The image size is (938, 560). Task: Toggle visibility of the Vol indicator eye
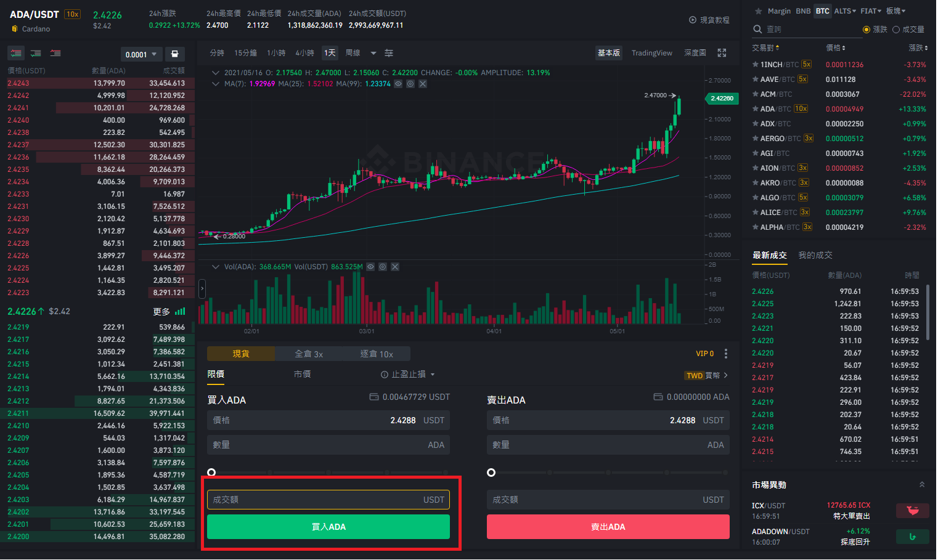coord(370,267)
